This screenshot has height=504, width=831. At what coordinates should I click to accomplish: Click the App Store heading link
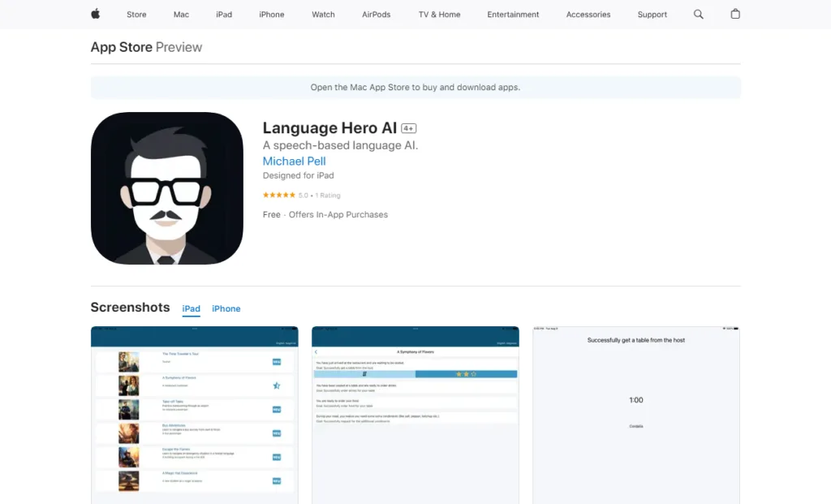click(122, 47)
